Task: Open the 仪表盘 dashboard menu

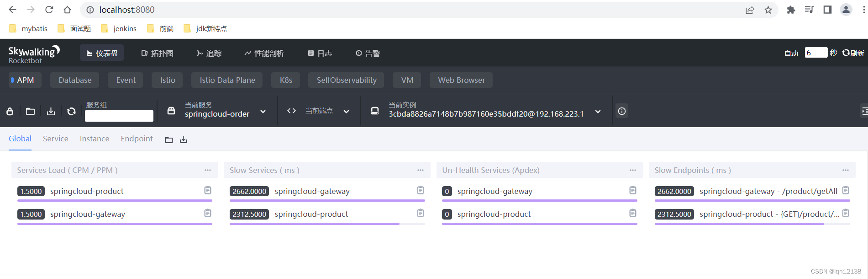Action: (x=102, y=53)
